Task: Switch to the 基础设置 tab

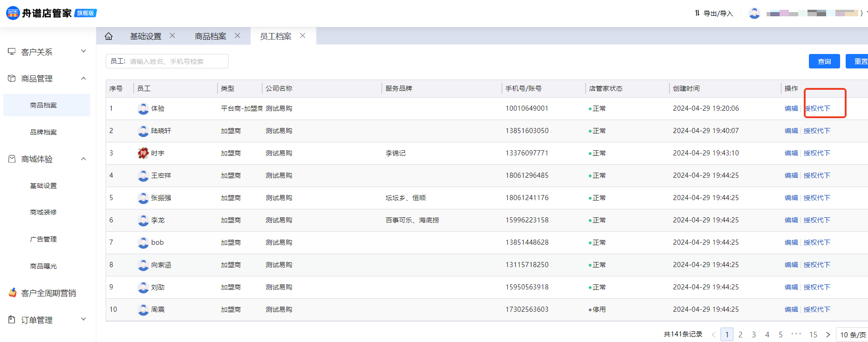Action: tap(145, 36)
